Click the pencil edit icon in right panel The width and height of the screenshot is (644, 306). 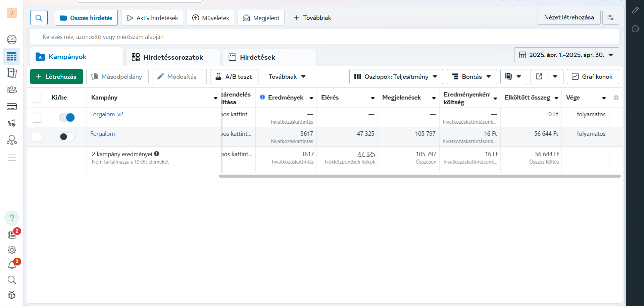coord(635,10)
